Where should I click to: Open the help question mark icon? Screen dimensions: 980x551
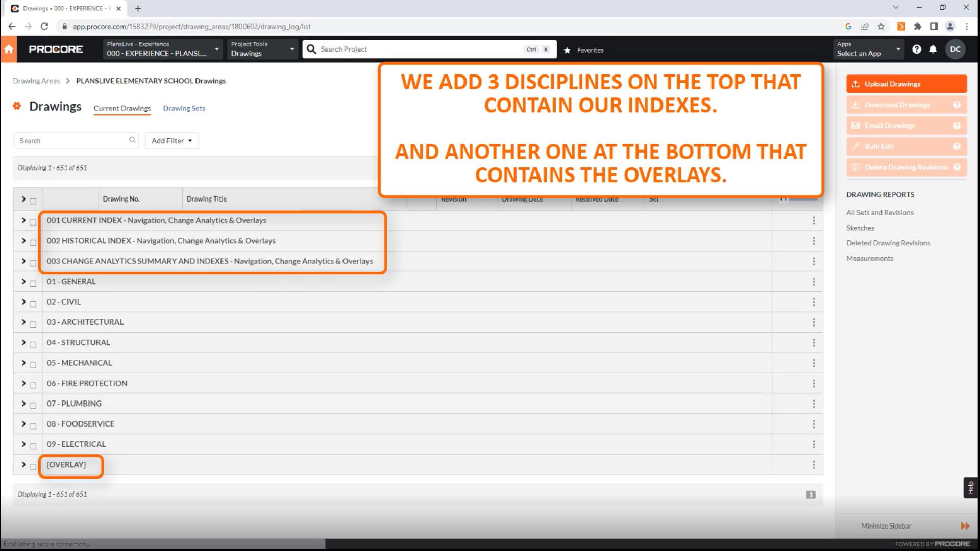pos(917,49)
